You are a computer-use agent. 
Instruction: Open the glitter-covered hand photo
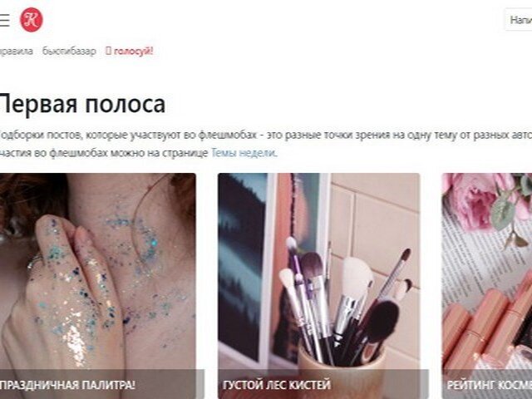[98, 271]
